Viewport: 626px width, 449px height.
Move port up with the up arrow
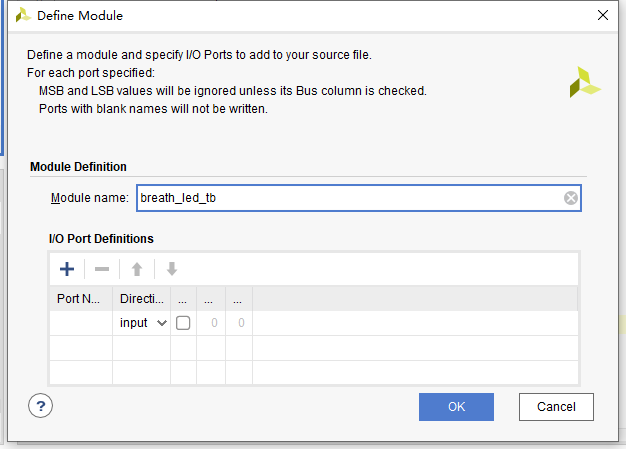[x=137, y=269]
